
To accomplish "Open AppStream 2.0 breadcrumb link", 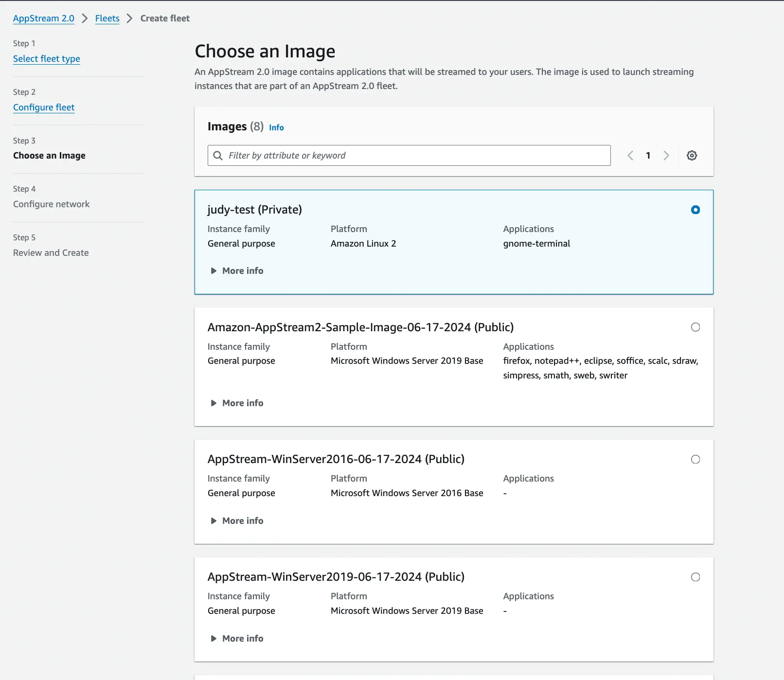I will (44, 18).
